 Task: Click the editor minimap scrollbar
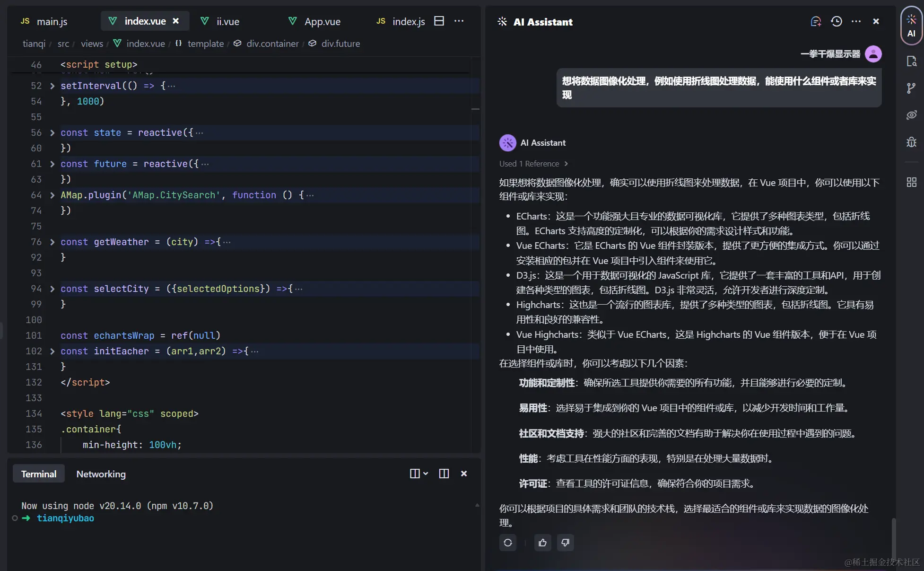tap(475, 109)
